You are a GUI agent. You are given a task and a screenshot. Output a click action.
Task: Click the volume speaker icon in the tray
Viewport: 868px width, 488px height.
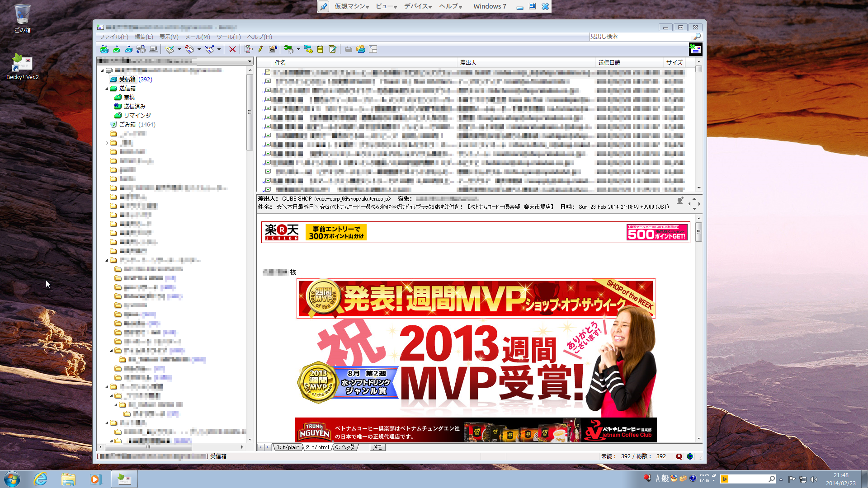(814, 479)
